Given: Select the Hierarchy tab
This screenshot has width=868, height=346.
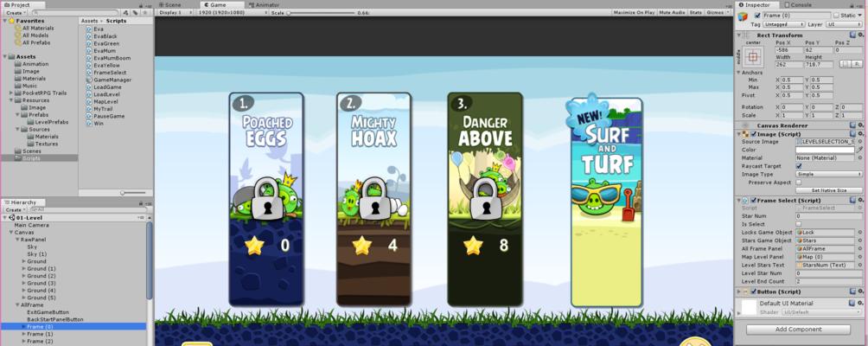Looking at the screenshot, I should pyautogui.click(x=23, y=202).
